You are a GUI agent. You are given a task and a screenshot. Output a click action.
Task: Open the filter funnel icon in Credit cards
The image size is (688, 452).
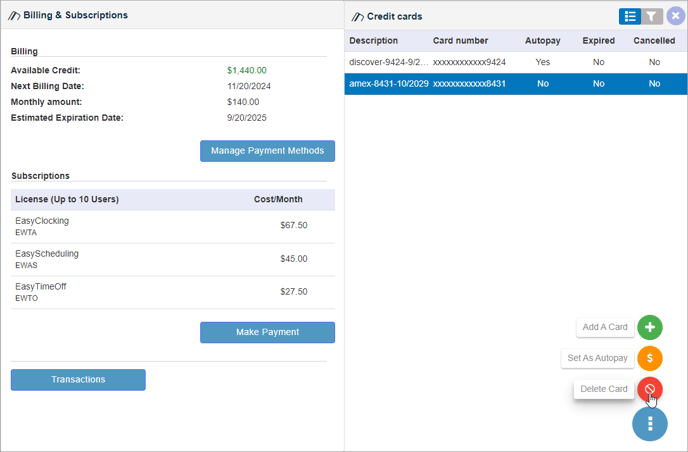[652, 16]
